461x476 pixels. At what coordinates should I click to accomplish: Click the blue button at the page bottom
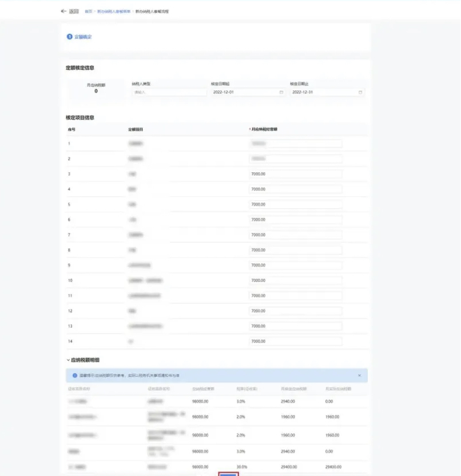228,473
